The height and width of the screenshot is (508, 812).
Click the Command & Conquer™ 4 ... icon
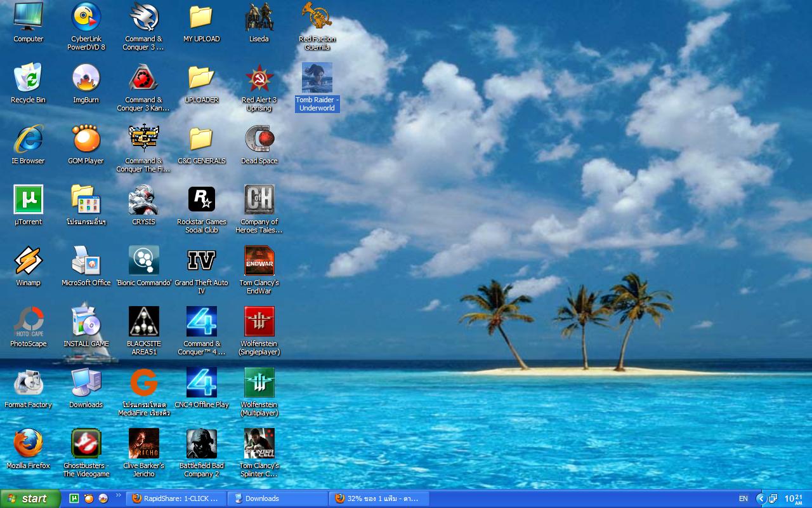coord(202,322)
